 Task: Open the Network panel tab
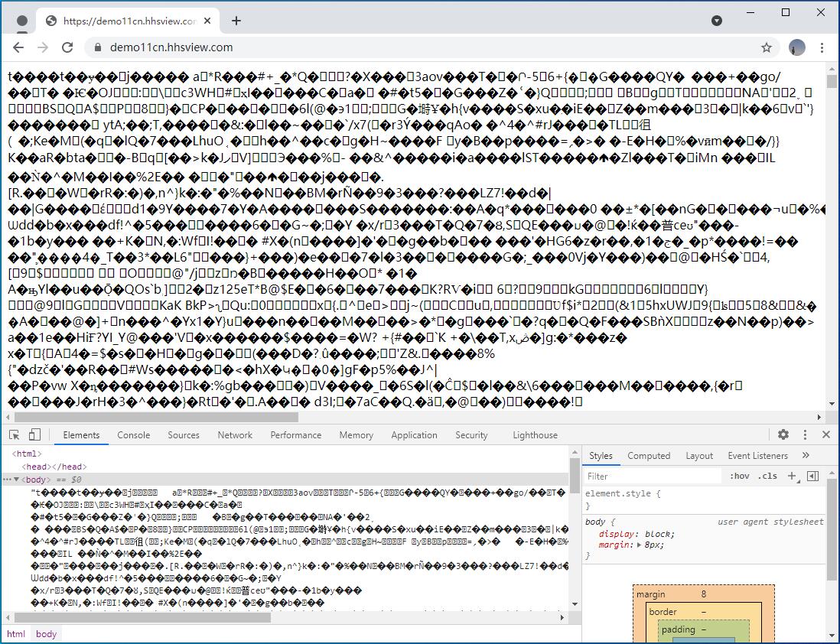[234, 434]
